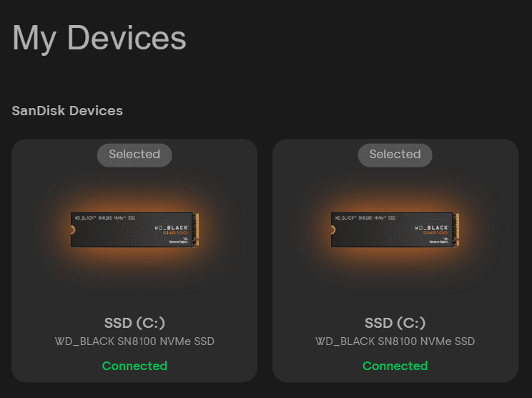Click the screw notch end of the right drive
The width and height of the screenshot is (532, 398).
[x=334, y=230]
